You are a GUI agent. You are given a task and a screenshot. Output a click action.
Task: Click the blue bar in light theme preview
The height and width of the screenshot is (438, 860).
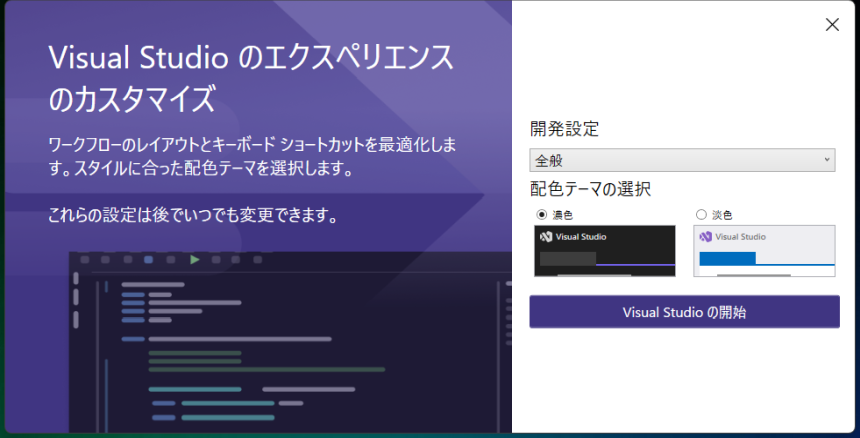click(727, 258)
